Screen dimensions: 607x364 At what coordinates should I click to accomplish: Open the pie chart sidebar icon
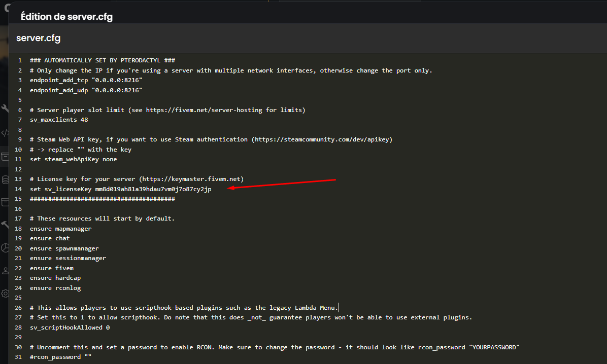pos(5,247)
